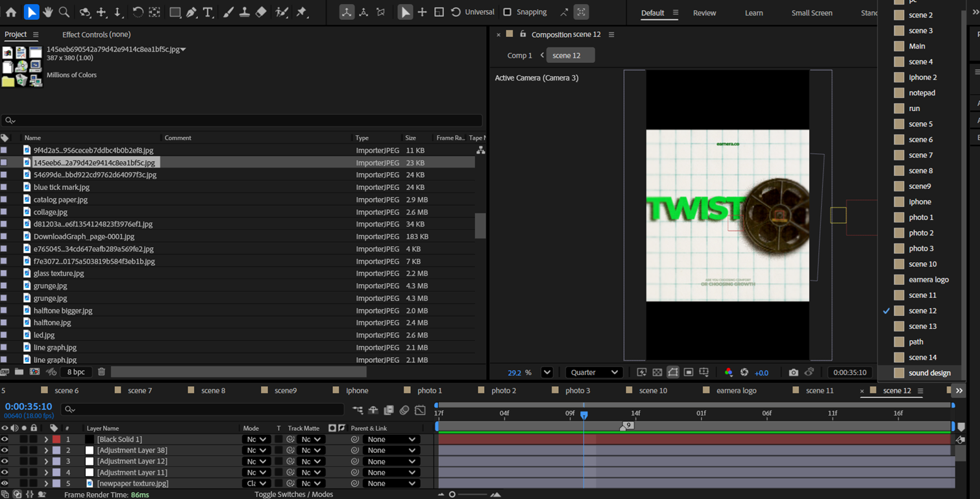Choose scene 13 from the composition list
The height and width of the screenshot is (499, 980).
[922, 326]
